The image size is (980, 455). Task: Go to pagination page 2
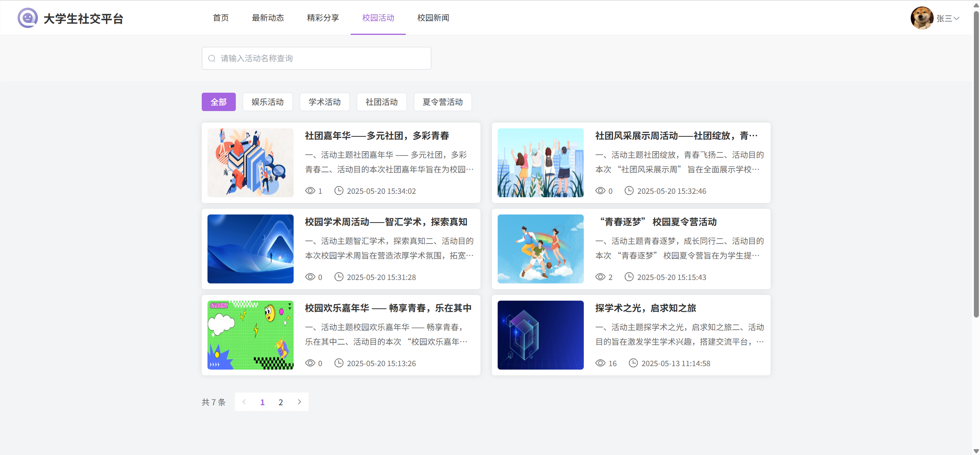pos(281,402)
